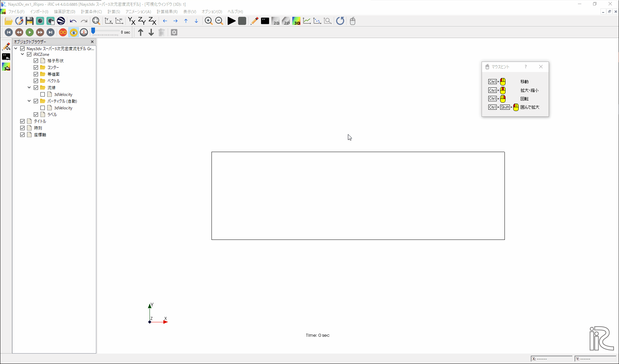Select the ZX plane view icon
Image resolution: width=619 pixels, height=364 pixels.
pos(152,21)
